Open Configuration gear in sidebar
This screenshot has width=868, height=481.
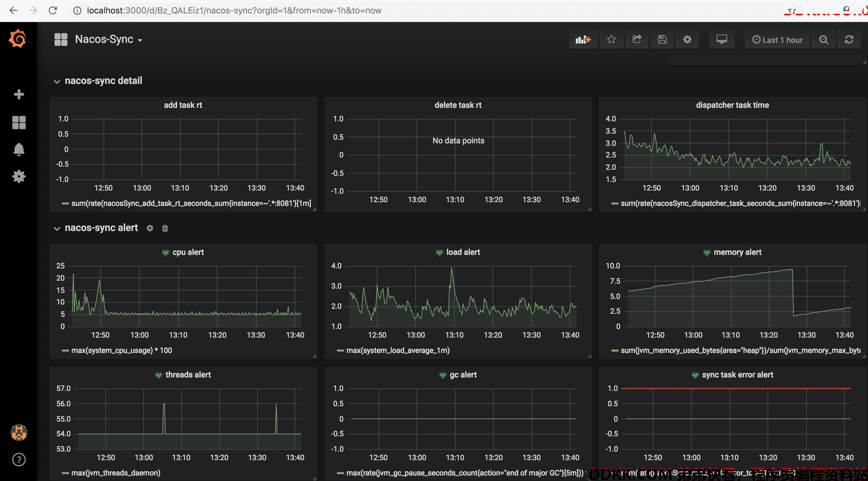click(x=19, y=176)
